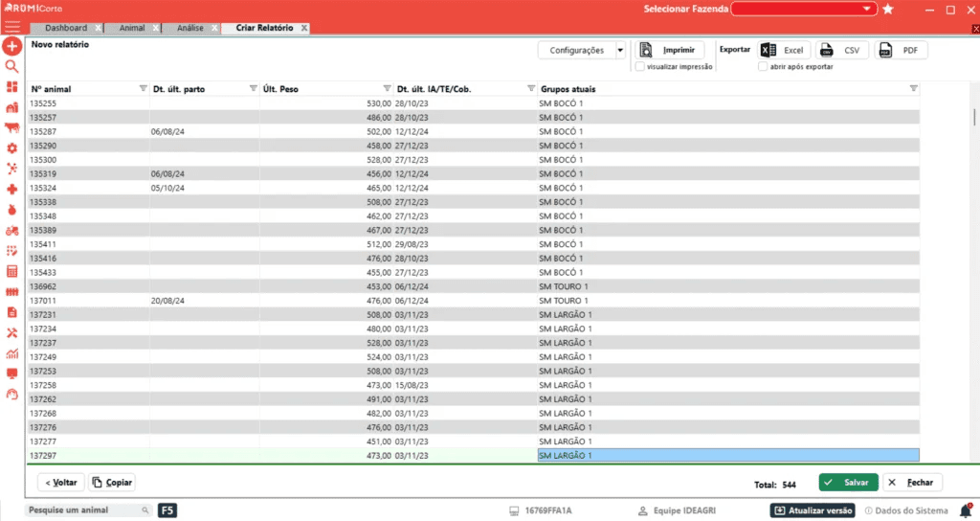The height and width of the screenshot is (521, 980).
Task: Open the magnifier search icon in sidebar
Action: point(11,66)
